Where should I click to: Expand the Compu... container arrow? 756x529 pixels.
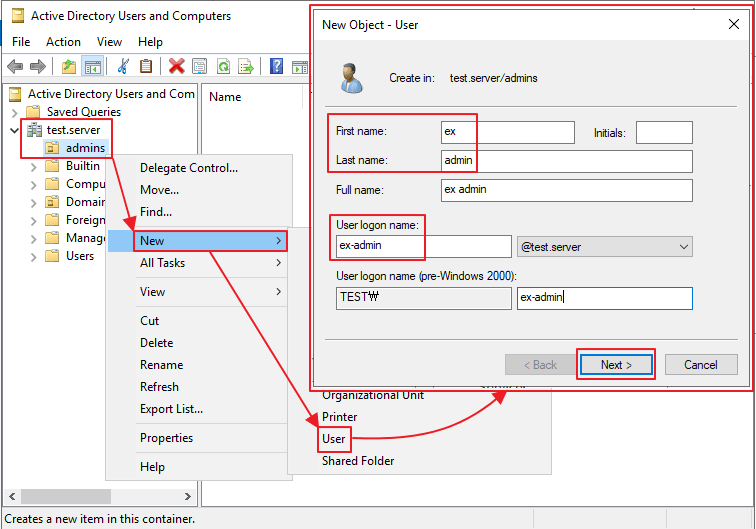coord(33,185)
